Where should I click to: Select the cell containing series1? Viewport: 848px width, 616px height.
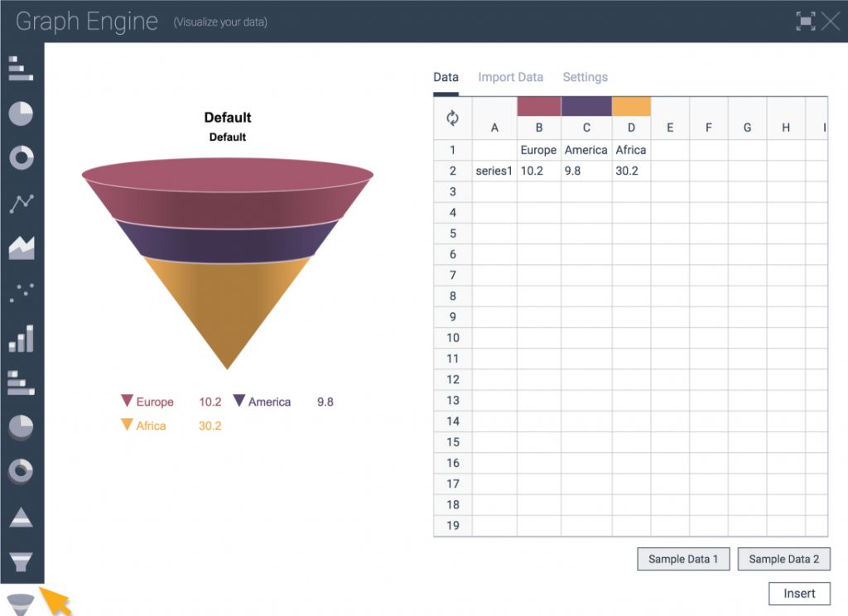tap(494, 171)
